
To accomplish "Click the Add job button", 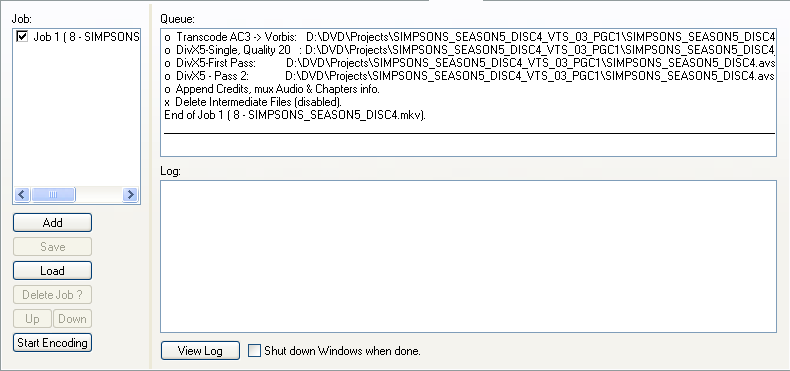I will 52,223.
